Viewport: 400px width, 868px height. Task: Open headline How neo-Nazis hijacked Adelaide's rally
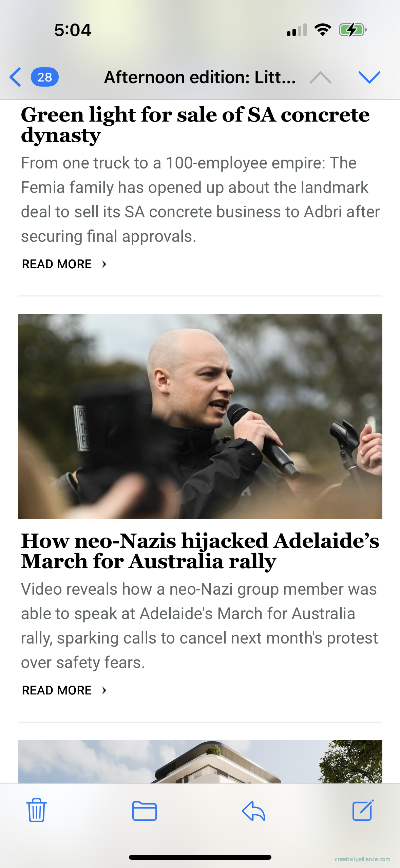(200, 551)
